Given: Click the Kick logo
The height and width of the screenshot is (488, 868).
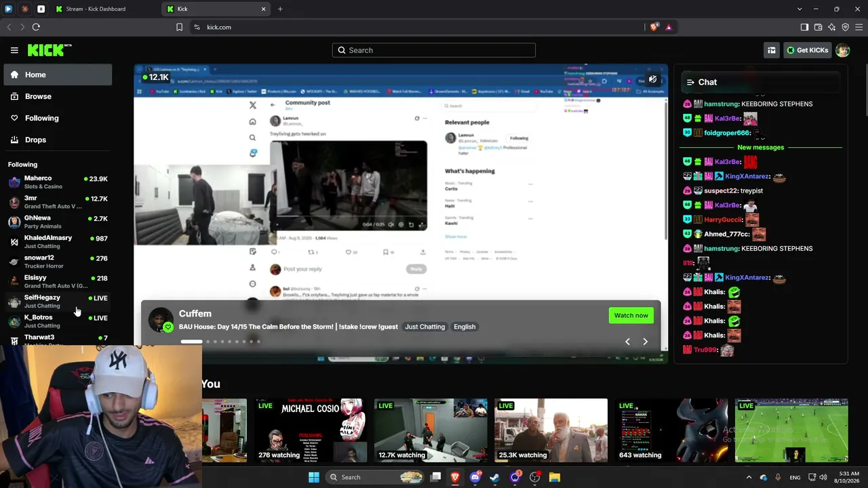Looking at the screenshot, I should (50, 50).
